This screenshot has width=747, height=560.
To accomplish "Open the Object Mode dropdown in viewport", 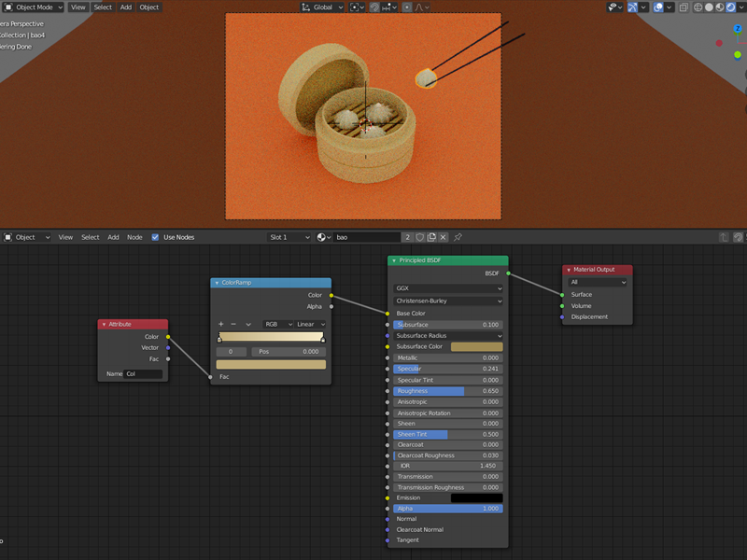I will (x=34, y=7).
